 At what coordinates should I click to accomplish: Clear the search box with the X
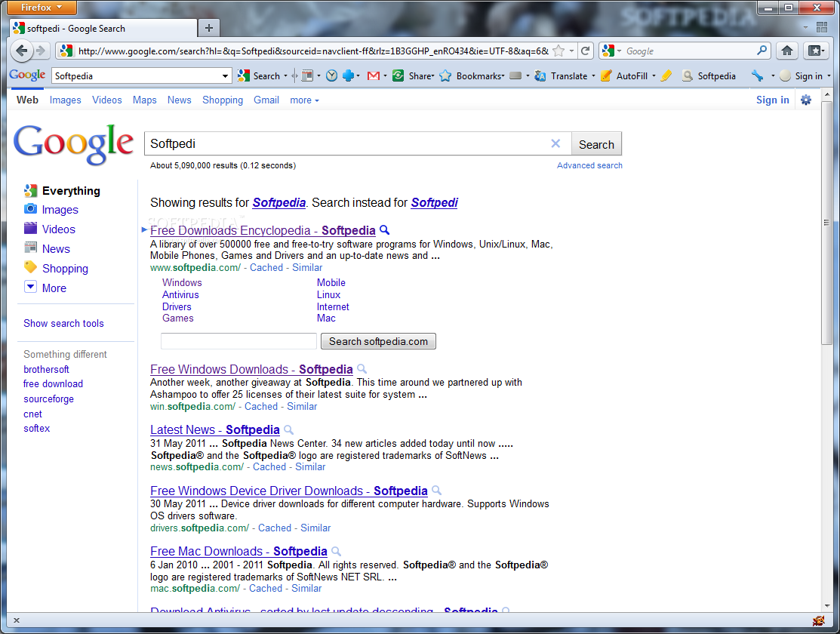[x=555, y=143]
